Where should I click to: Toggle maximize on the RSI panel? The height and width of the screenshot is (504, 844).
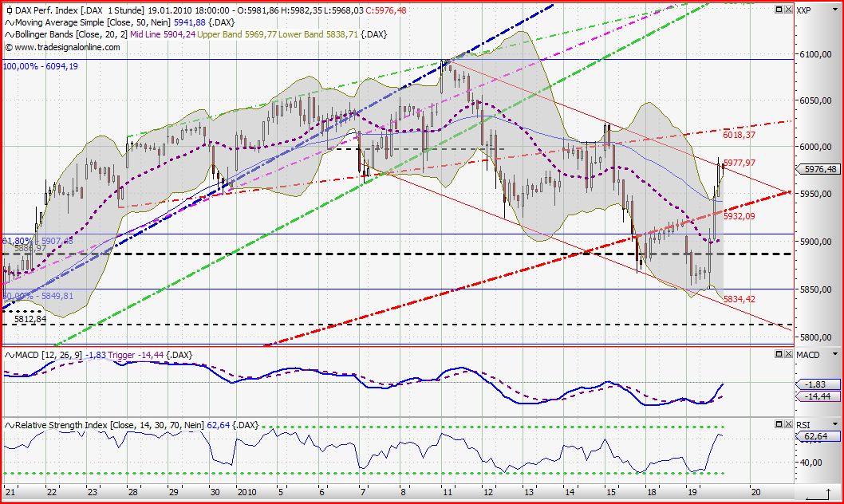click(778, 423)
